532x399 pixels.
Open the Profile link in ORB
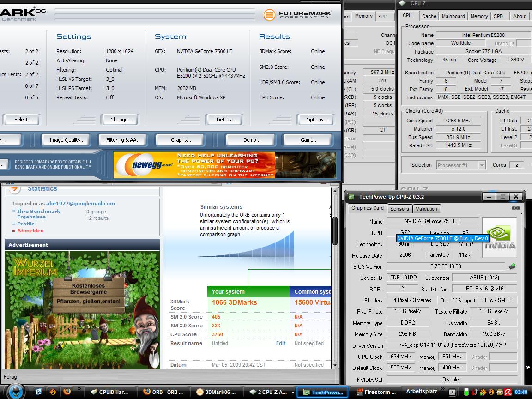click(x=26, y=224)
